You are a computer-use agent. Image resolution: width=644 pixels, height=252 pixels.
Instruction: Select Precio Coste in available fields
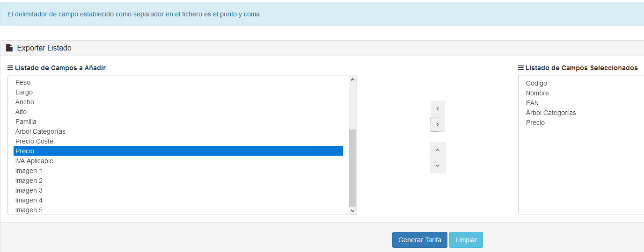(x=34, y=141)
